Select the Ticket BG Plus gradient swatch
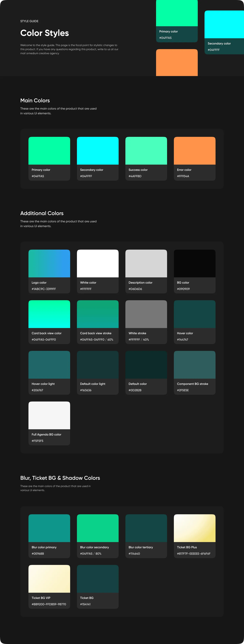 pos(195,528)
